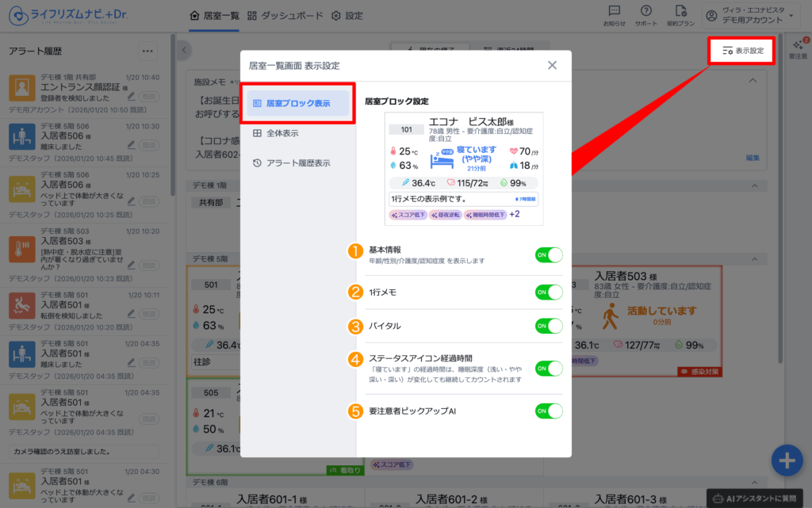The height and width of the screenshot is (508, 812).
Task: Toggle the 1行メモ switch
Action: (549, 292)
